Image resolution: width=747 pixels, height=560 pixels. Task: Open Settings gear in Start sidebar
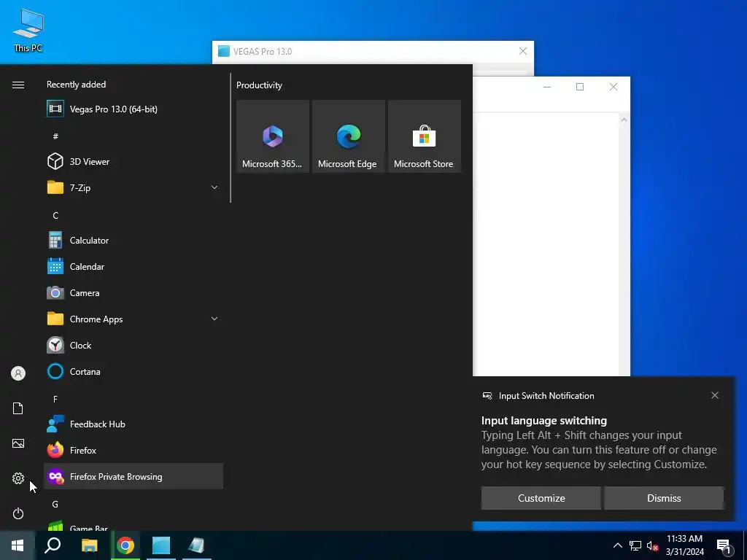pyautogui.click(x=18, y=478)
